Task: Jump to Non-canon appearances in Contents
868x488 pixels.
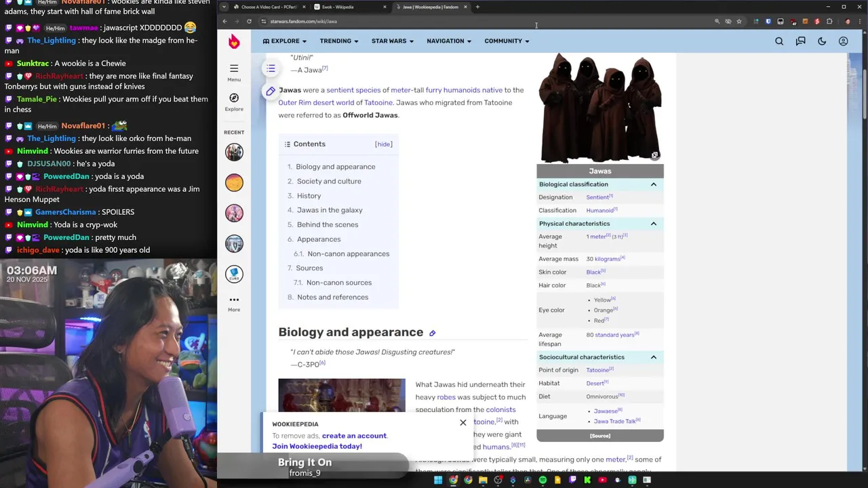Action: [349, 254]
